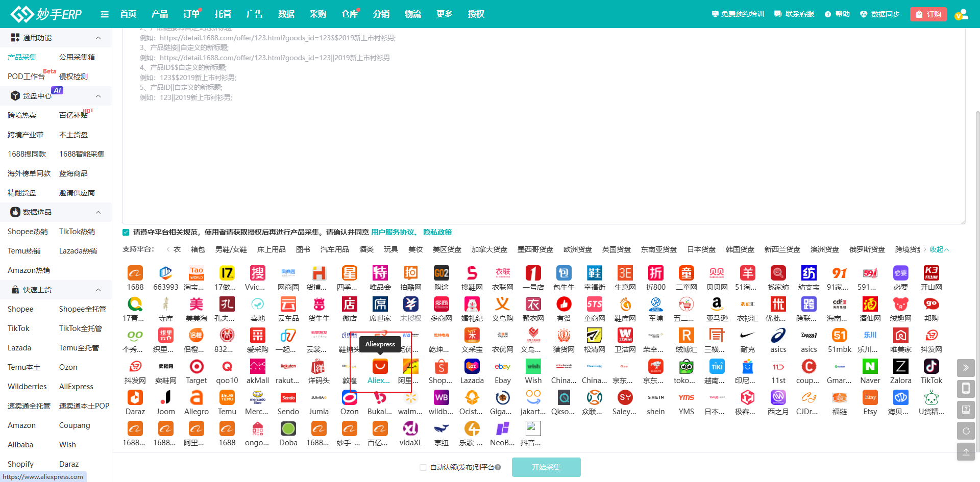Collapse the 通用功能 section

99,37
